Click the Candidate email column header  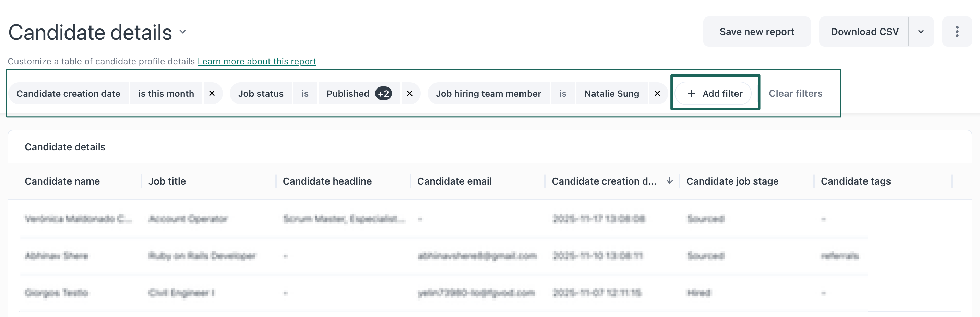pos(454,181)
